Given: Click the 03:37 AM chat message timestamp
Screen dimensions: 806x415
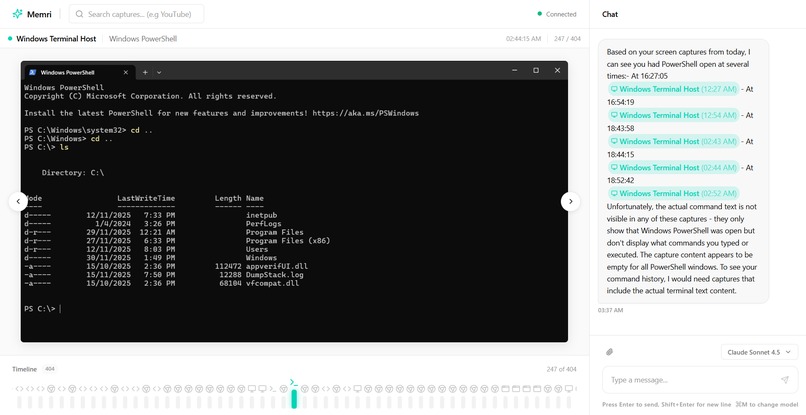Looking at the screenshot, I should [x=610, y=310].
